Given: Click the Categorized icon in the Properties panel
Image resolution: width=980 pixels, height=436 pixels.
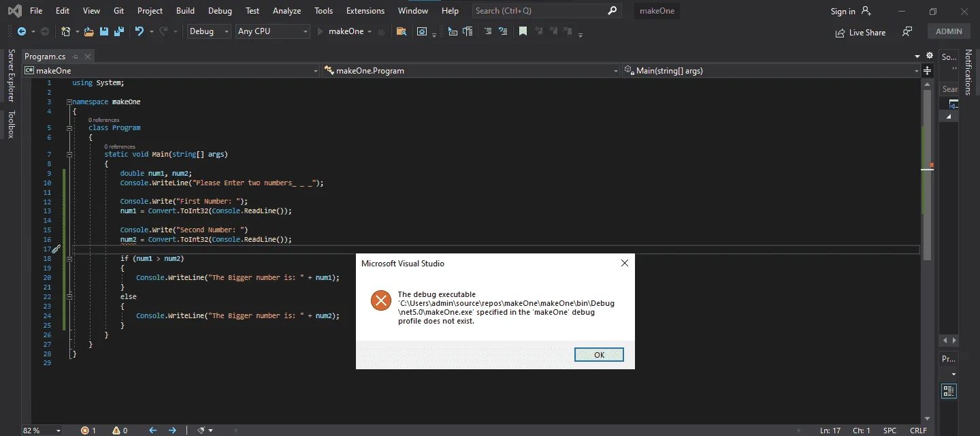Looking at the screenshot, I should tap(949, 390).
